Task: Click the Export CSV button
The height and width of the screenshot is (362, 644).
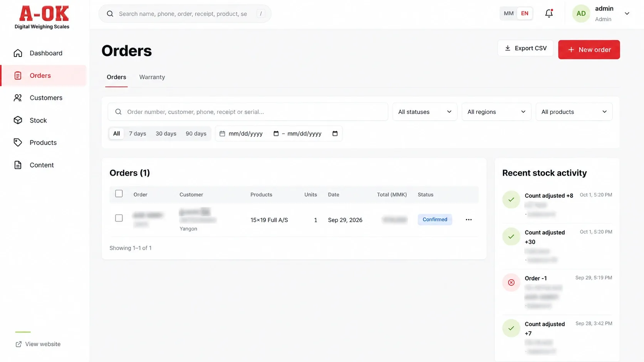Action: pos(525,48)
